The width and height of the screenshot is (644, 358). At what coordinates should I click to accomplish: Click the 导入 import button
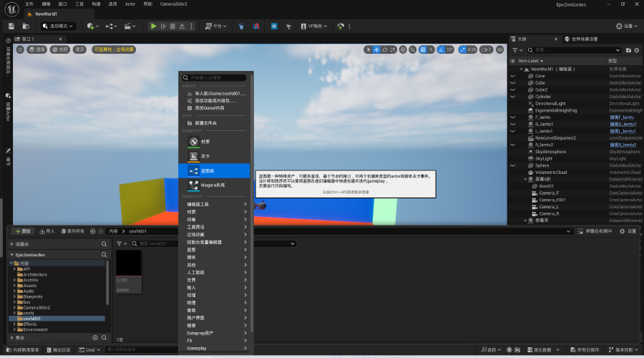(x=47, y=231)
